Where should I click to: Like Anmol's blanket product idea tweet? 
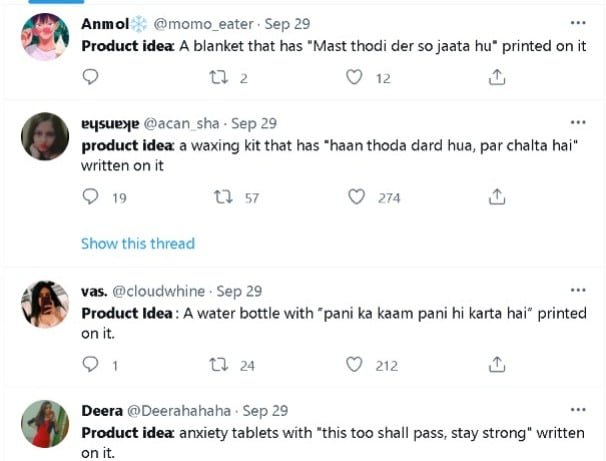[354, 77]
